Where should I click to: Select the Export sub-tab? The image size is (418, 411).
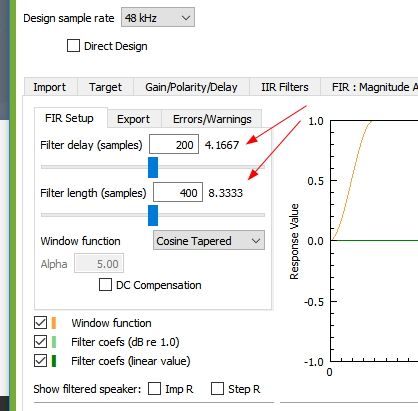coord(134,119)
